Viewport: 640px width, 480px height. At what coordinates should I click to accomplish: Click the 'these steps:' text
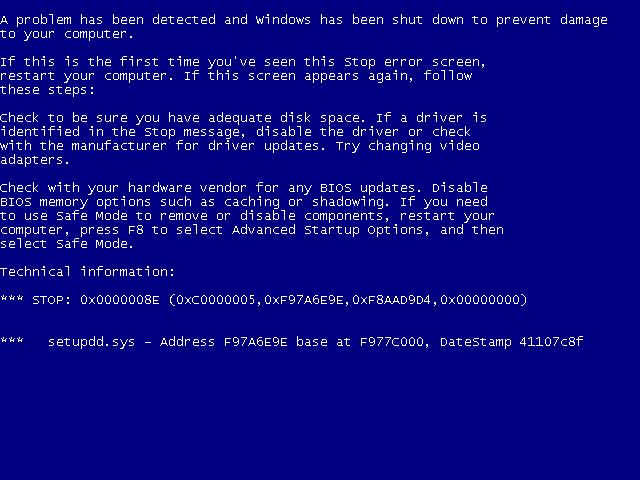click(x=47, y=90)
